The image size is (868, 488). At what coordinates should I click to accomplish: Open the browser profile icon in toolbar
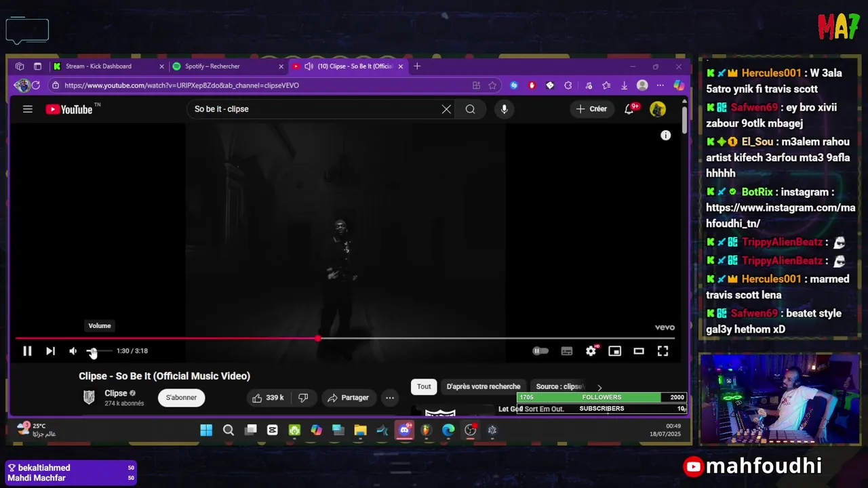[x=642, y=85]
